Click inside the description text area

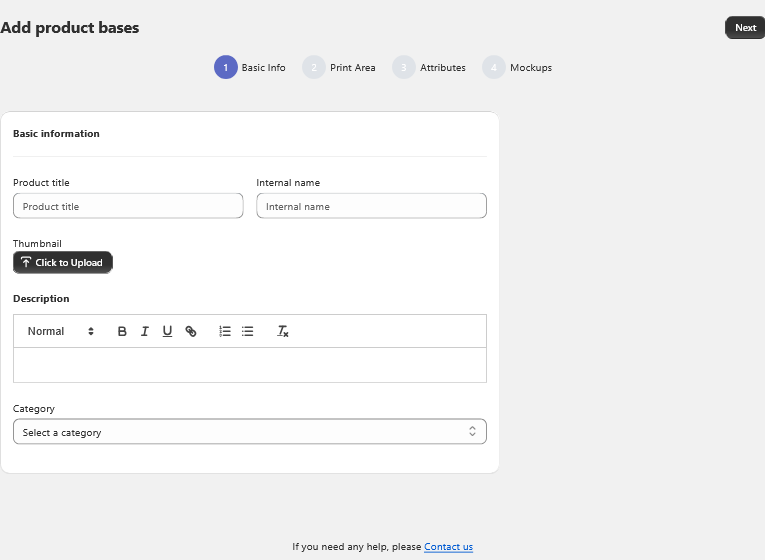249,365
